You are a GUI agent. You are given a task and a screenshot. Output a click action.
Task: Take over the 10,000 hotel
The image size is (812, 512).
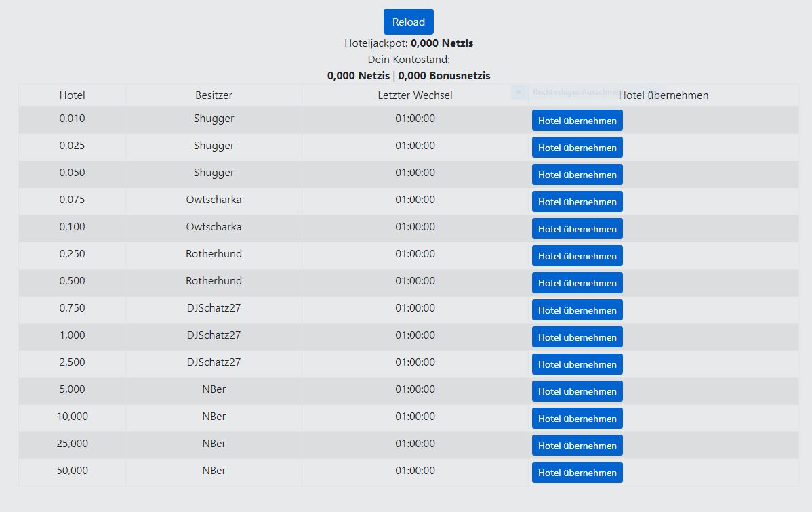click(x=577, y=419)
